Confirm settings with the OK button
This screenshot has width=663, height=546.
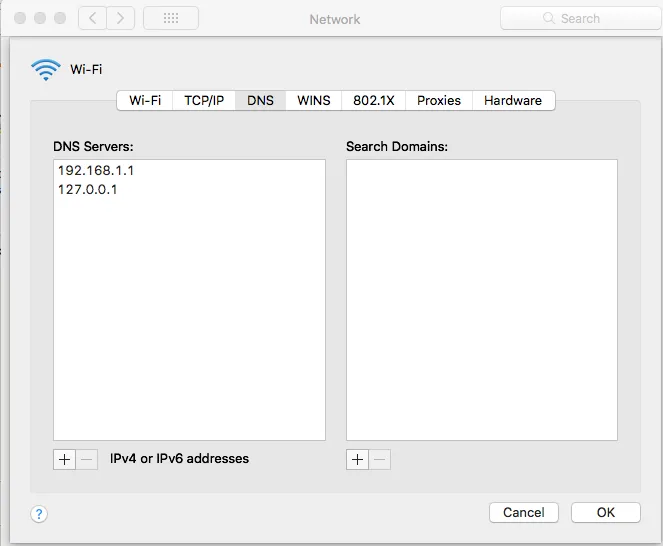point(605,512)
